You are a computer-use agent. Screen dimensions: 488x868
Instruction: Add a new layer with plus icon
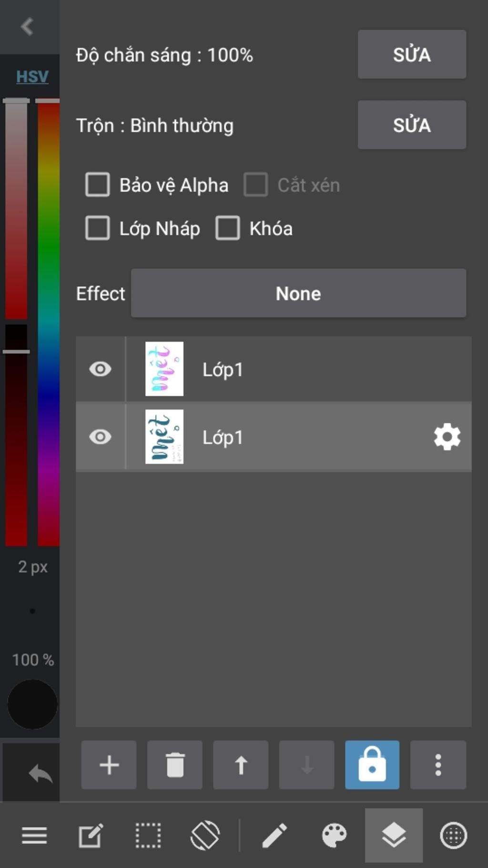[109, 765]
